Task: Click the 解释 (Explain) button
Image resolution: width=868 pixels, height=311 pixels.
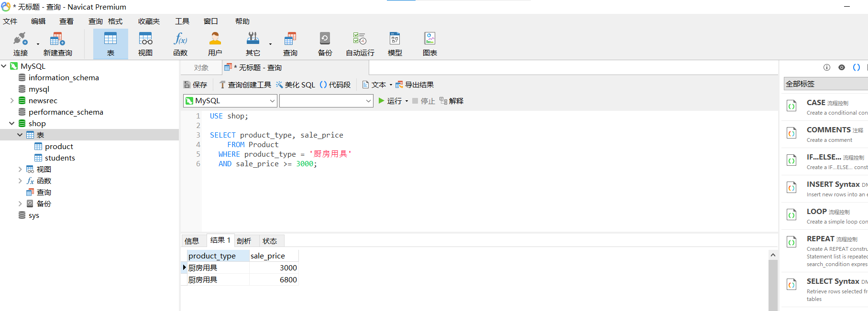Action: [x=451, y=101]
